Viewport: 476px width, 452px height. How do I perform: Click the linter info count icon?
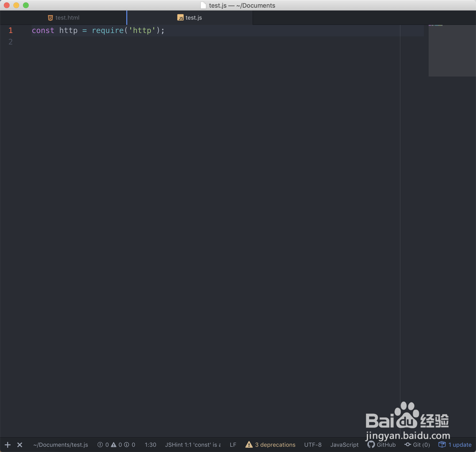127,445
